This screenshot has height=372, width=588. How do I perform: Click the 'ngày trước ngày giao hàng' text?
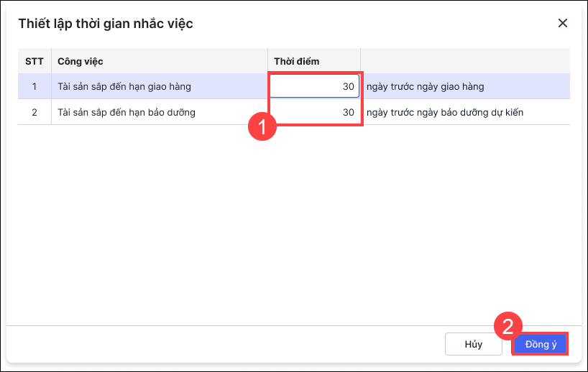[425, 87]
